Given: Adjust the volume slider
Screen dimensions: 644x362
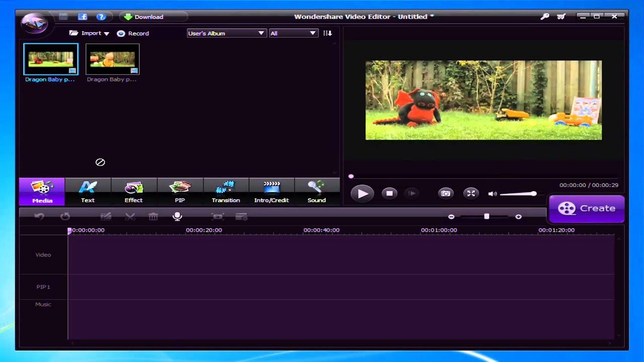Looking at the screenshot, I should point(518,194).
